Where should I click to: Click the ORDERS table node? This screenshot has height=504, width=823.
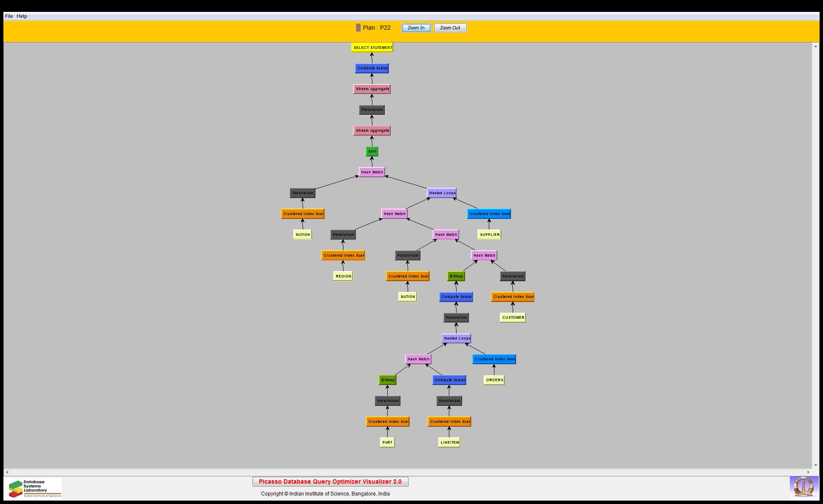pyautogui.click(x=494, y=380)
